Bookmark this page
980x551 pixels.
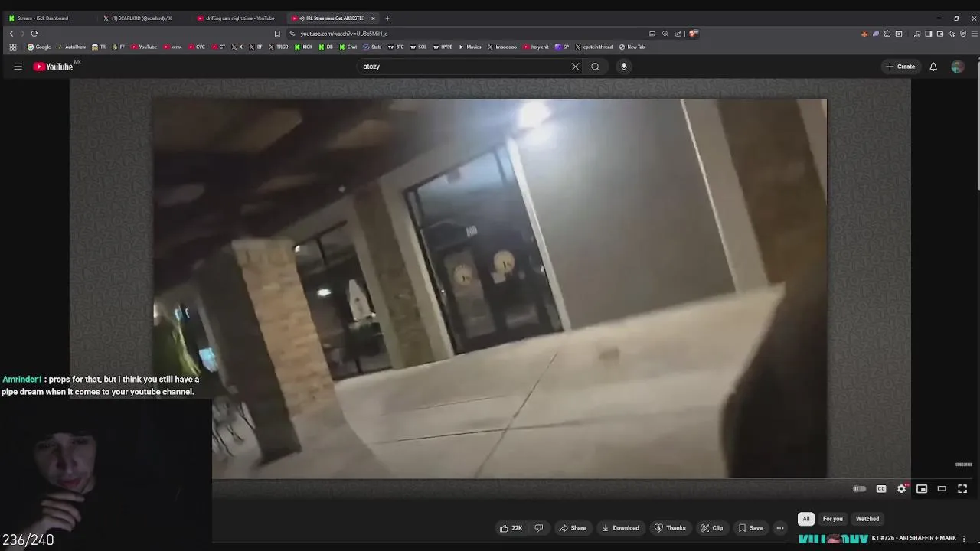[277, 34]
